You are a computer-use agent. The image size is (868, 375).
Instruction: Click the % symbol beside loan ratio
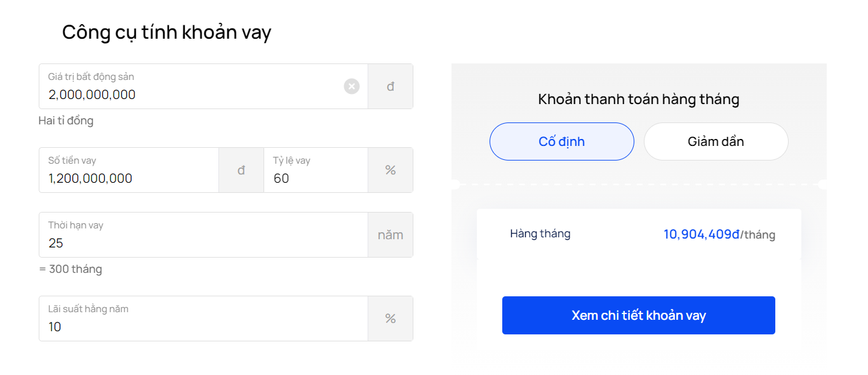[x=391, y=170]
